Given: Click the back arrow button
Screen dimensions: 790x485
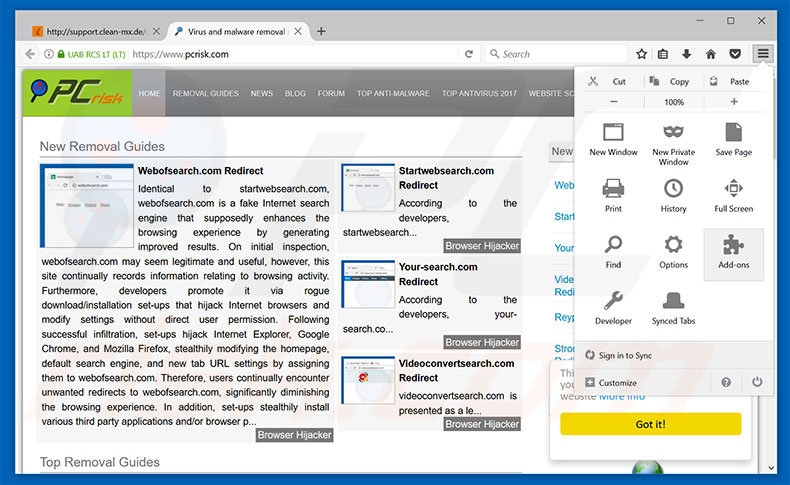Looking at the screenshot, I should 30,54.
